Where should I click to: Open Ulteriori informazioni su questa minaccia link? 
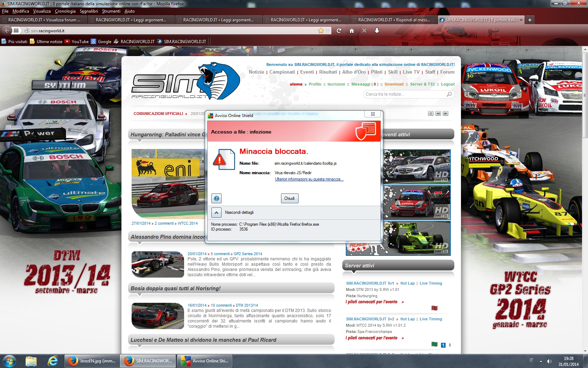(309, 179)
